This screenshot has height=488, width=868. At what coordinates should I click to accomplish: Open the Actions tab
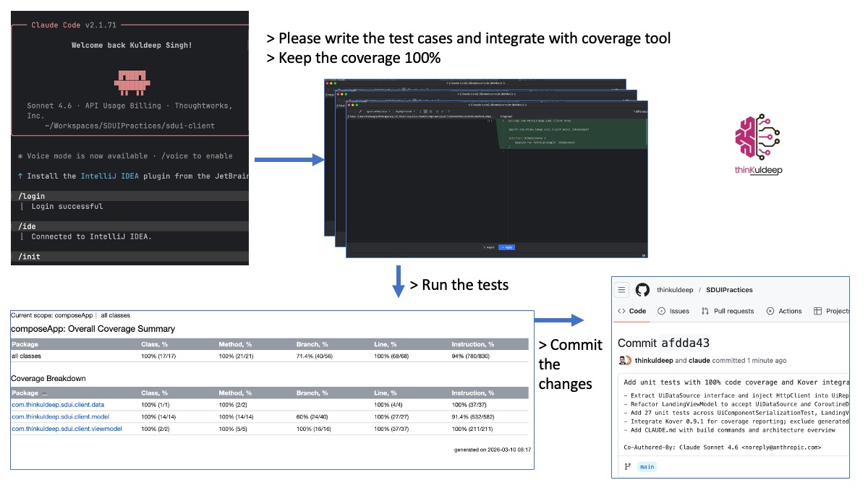784,311
